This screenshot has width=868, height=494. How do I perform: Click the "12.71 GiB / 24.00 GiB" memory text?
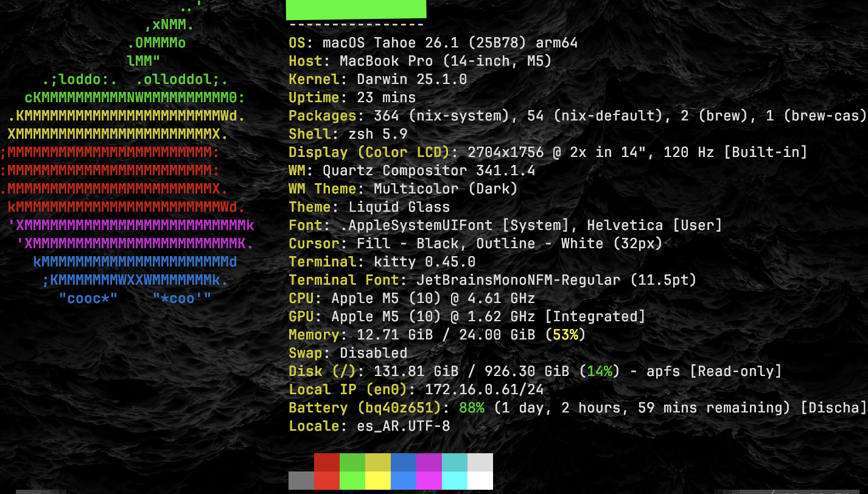[x=446, y=335]
